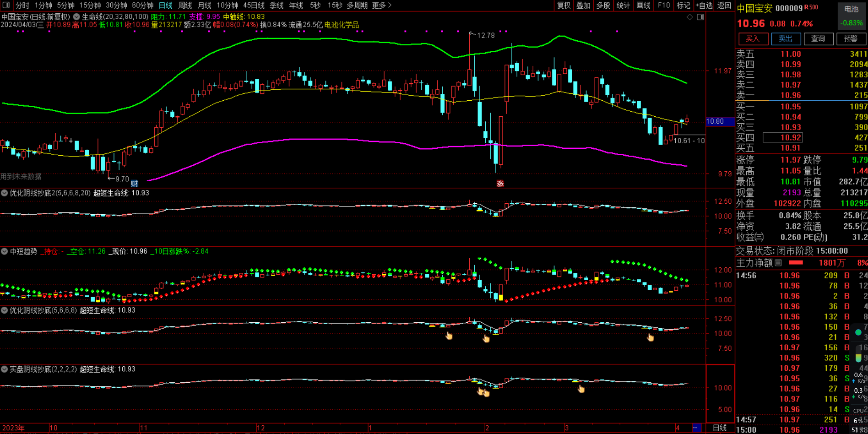Viewport: 868px width, 434px height.
Task: Click the 主力净额 list icon
Action: tap(778, 263)
